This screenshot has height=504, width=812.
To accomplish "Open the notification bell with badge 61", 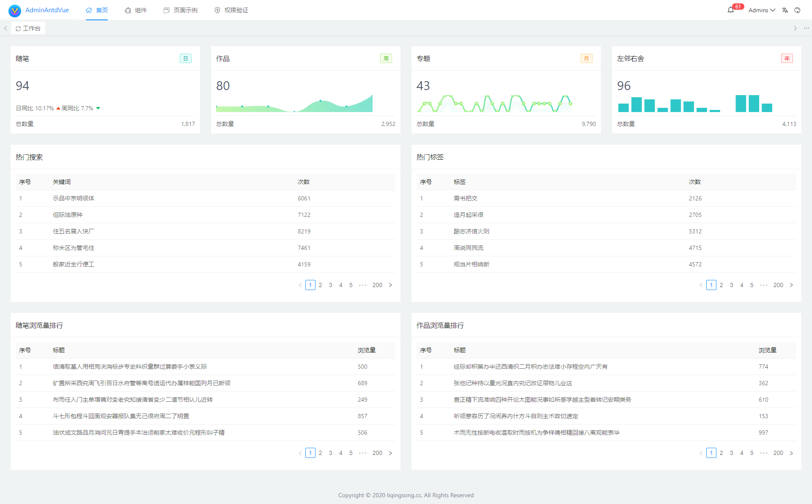I will point(730,10).
